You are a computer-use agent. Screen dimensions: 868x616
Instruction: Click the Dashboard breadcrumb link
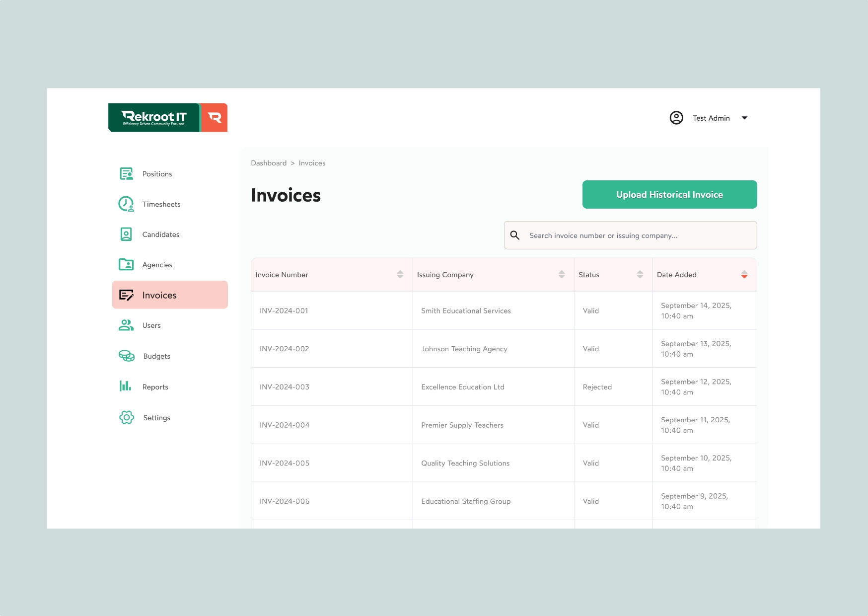[269, 163]
